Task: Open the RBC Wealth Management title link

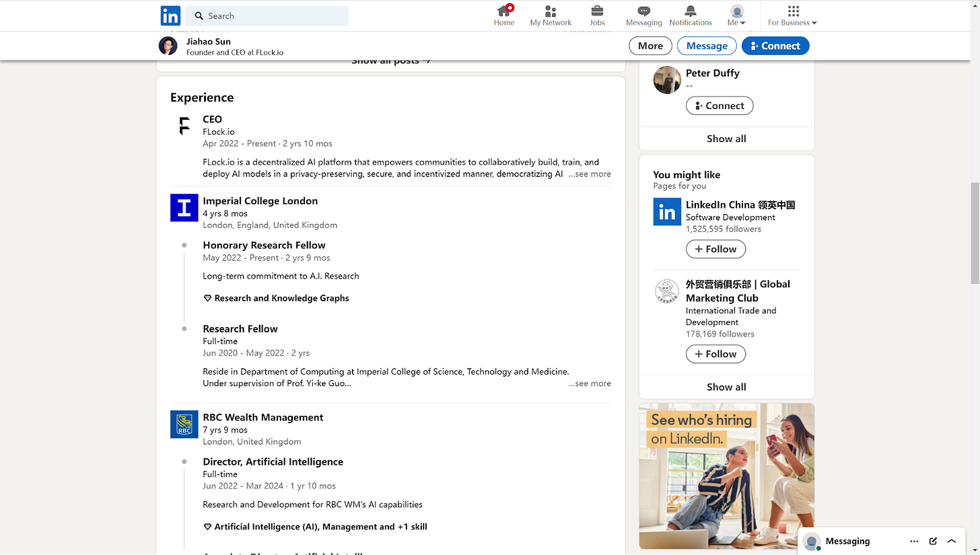Action: click(x=262, y=417)
